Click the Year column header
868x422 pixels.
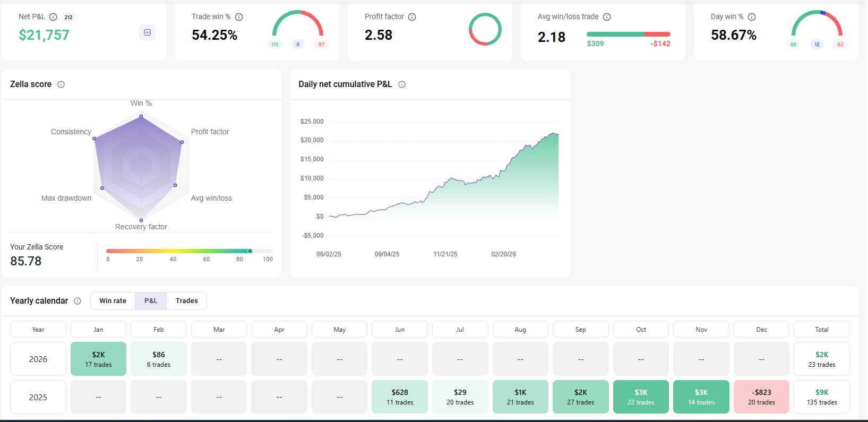pyautogui.click(x=38, y=330)
